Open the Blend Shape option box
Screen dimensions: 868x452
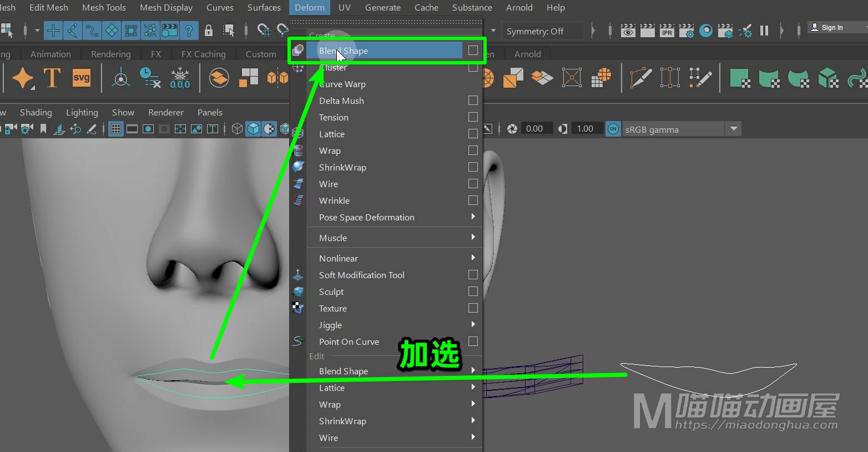pyautogui.click(x=473, y=51)
